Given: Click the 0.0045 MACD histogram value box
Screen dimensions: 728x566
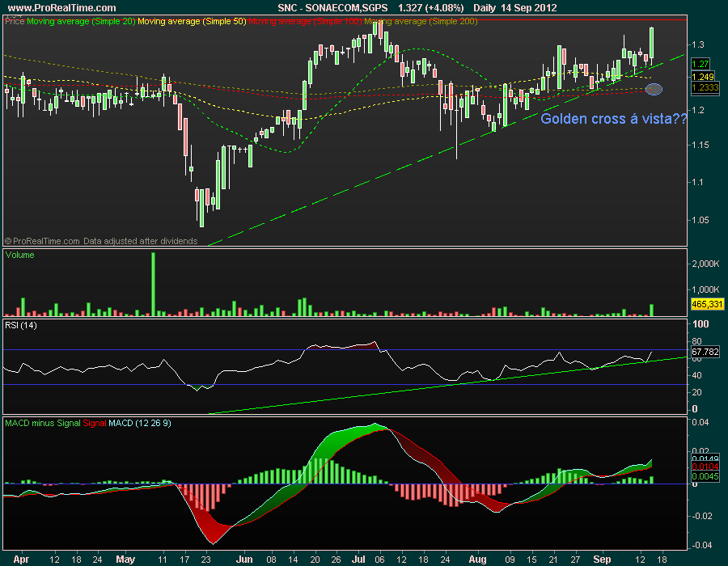Looking at the screenshot, I should pyautogui.click(x=705, y=476).
